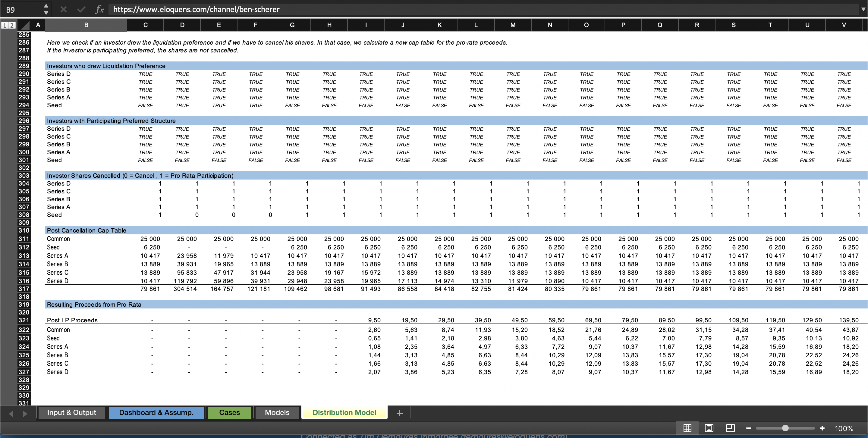Click 'Post Cancellation Cap Table' heading

pos(86,231)
